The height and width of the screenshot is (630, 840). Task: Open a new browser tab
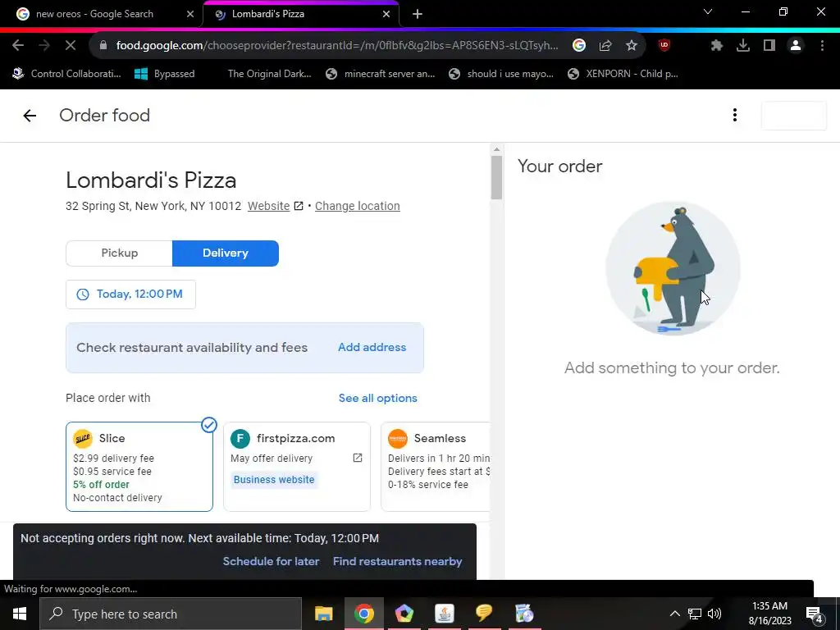coord(418,15)
